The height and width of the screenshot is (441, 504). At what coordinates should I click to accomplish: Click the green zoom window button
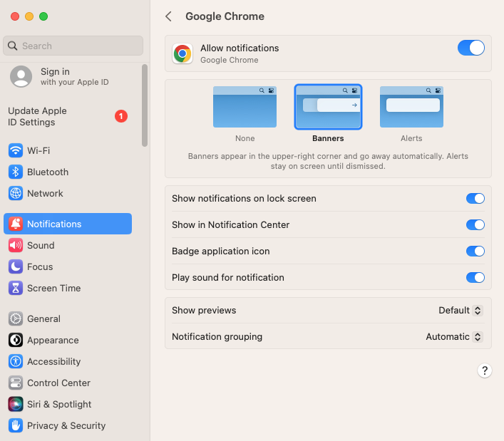(x=43, y=16)
